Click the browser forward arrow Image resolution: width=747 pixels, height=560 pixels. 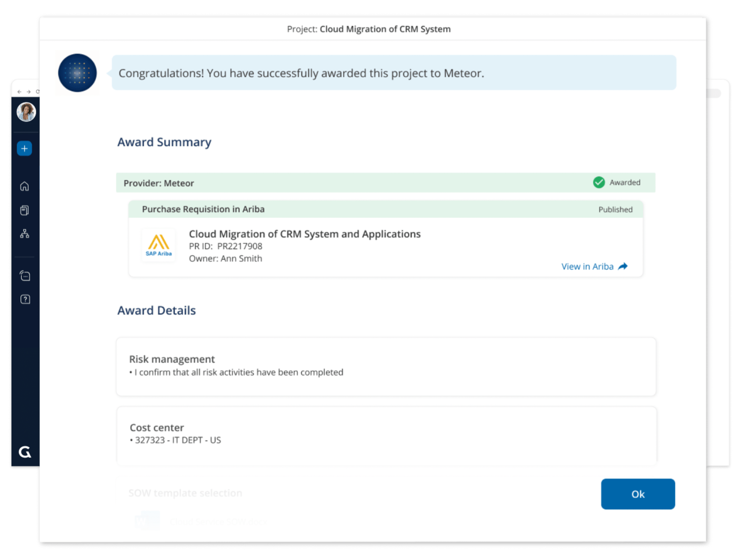[28, 91]
